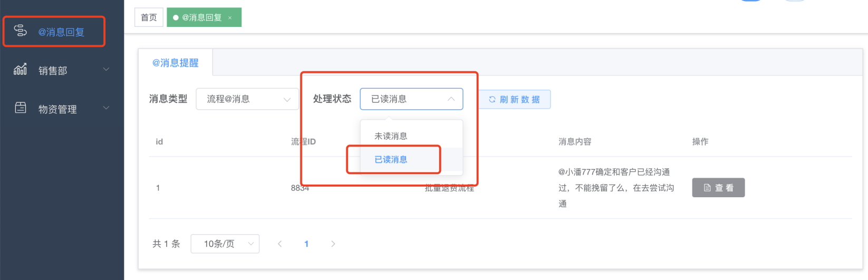Go to previous page arrow
This screenshot has height=280, width=868.
click(x=279, y=244)
